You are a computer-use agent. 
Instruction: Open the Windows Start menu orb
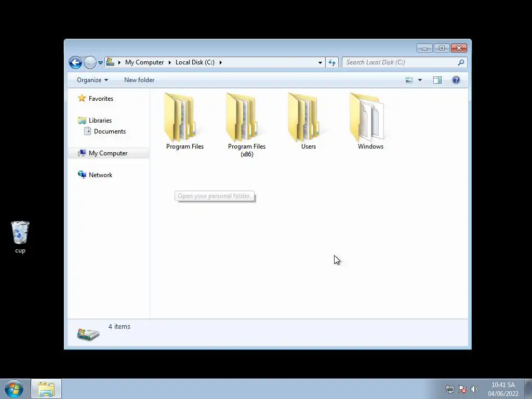(14, 389)
